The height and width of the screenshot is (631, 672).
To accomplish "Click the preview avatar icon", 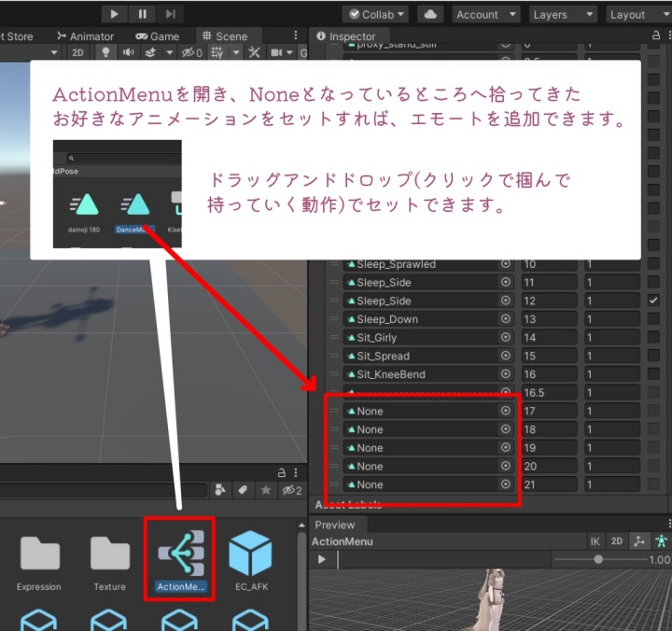I will (662, 541).
